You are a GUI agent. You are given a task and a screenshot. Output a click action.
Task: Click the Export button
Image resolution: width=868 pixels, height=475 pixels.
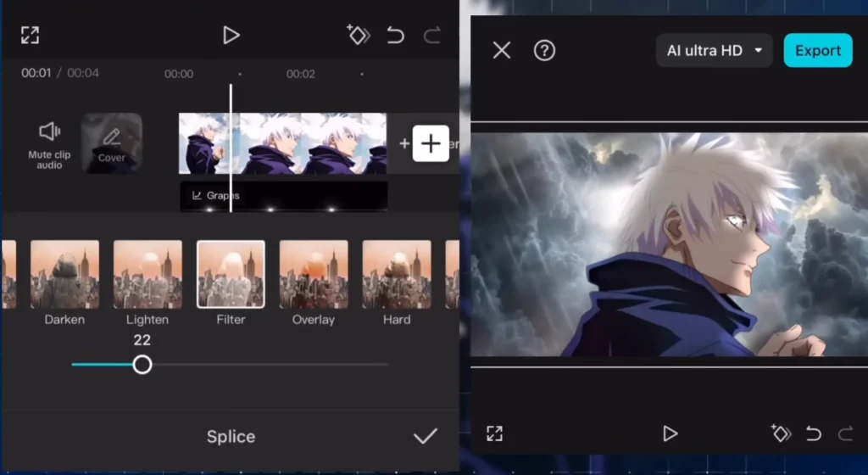[x=818, y=50]
